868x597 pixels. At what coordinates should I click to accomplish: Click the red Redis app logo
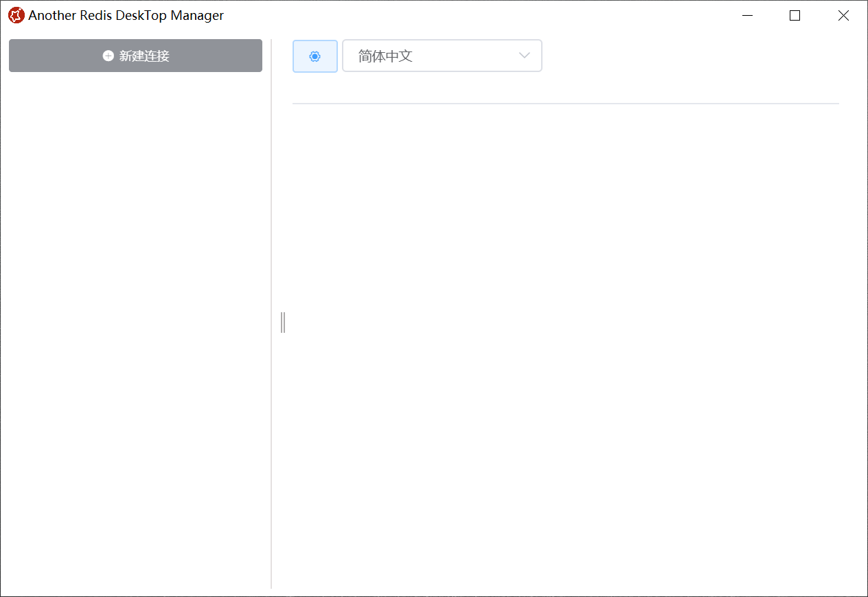tap(16, 15)
